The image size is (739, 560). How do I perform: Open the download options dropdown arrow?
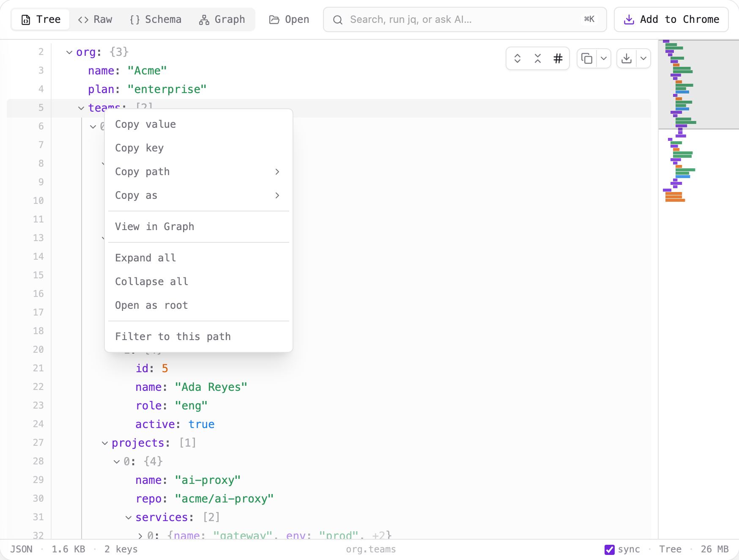pyautogui.click(x=643, y=58)
